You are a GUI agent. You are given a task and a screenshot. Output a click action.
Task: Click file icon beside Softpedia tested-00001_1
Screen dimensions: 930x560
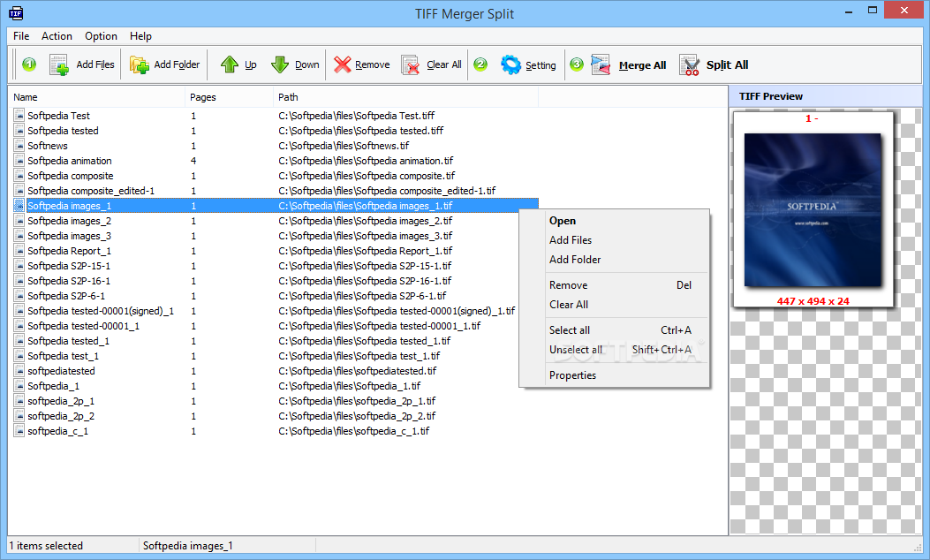tap(19, 326)
